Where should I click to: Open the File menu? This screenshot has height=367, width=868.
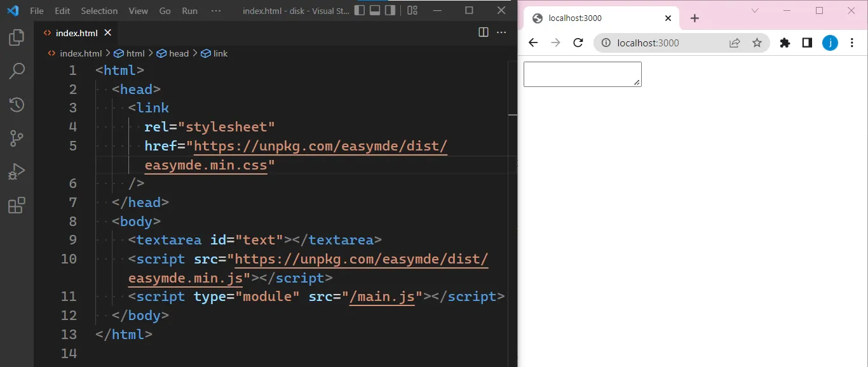(x=37, y=11)
